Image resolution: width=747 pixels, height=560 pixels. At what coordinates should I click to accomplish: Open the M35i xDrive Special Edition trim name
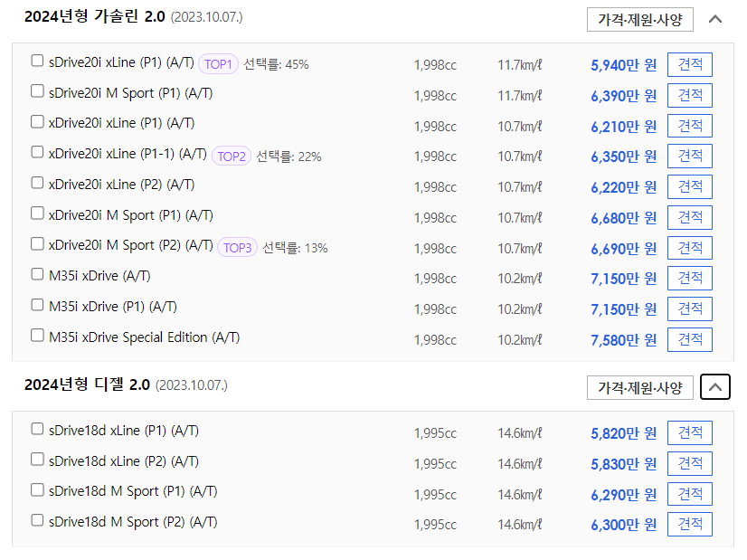tap(145, 337)
